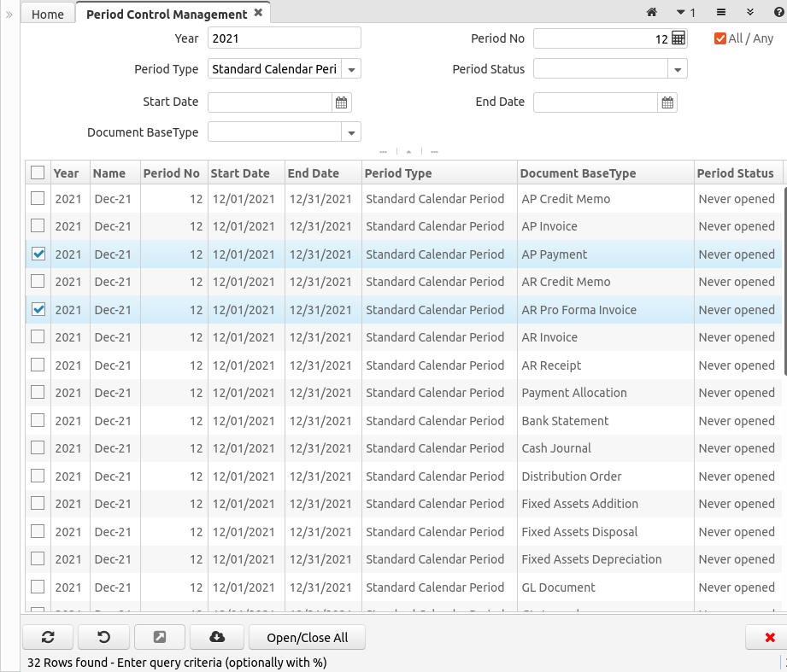
Task: Expand the Document BaseType dropdown
Action: [352, 132]
